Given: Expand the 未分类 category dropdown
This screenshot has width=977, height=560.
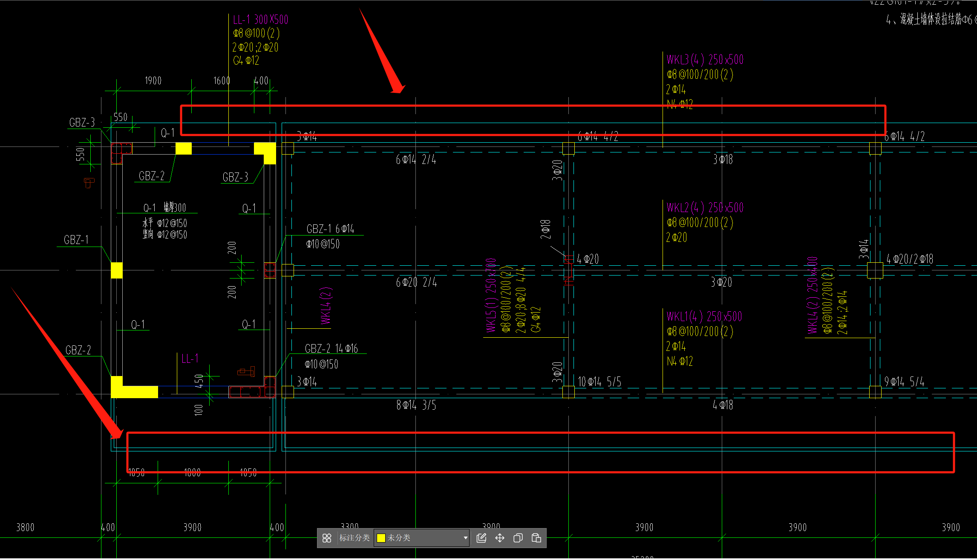Looking at the screenshot, I should pos(465,538).
